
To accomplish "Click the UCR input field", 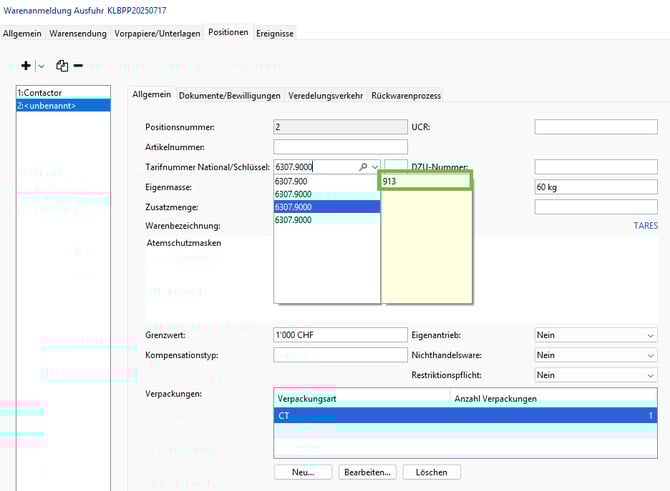I will [596, 127].
